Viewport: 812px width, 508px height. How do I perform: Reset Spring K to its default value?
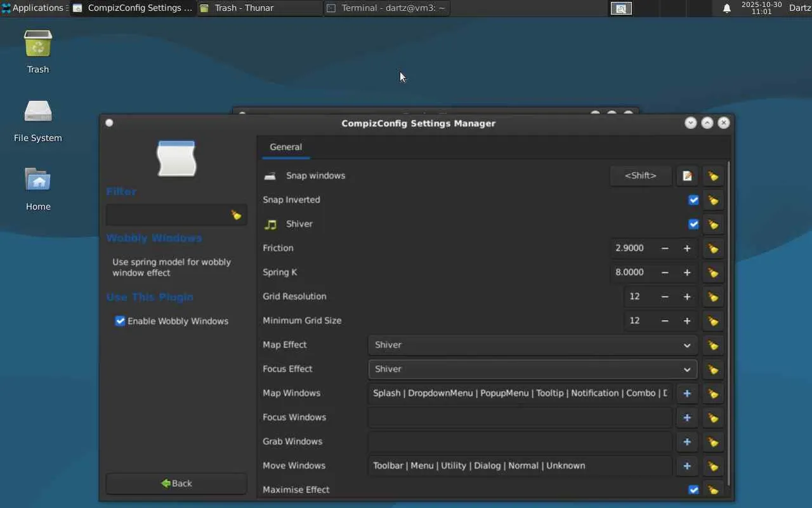click(713, 272)
